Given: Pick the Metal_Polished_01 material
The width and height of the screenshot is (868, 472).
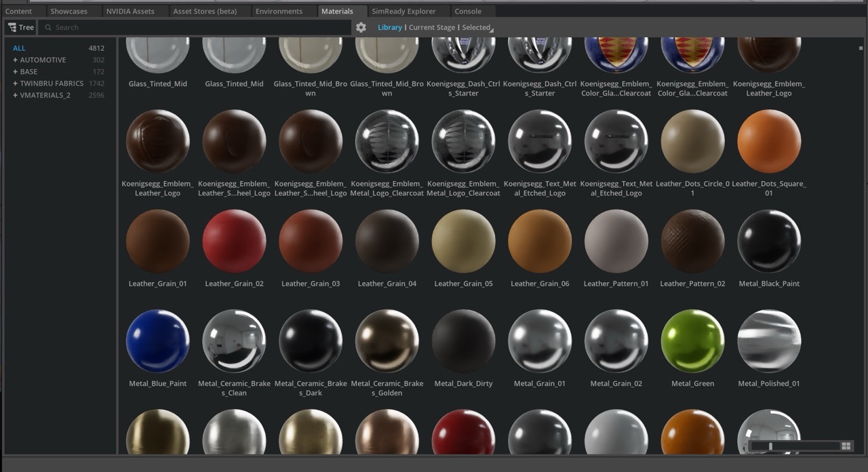Looking at the screenshot, I should 769,341.
